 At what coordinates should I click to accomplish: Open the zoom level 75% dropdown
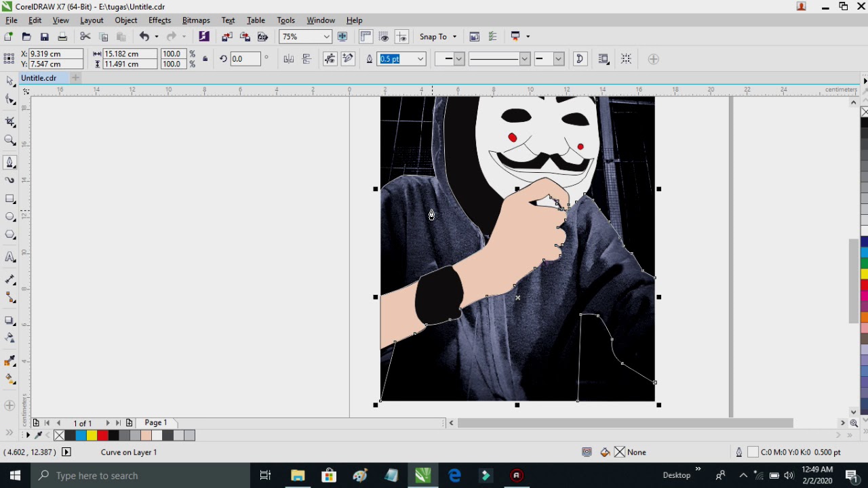coord(326,37)
